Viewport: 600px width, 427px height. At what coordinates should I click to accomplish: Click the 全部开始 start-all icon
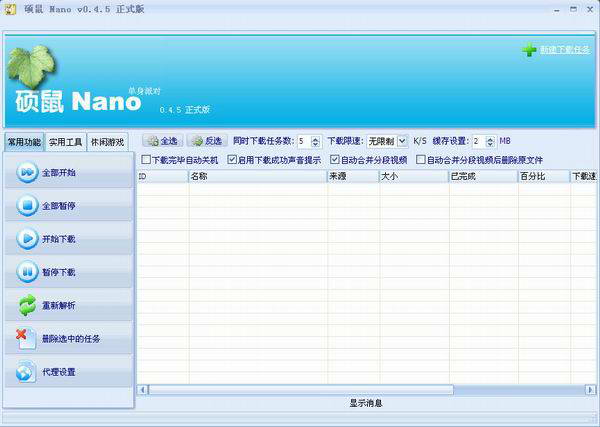click(26, 173)
